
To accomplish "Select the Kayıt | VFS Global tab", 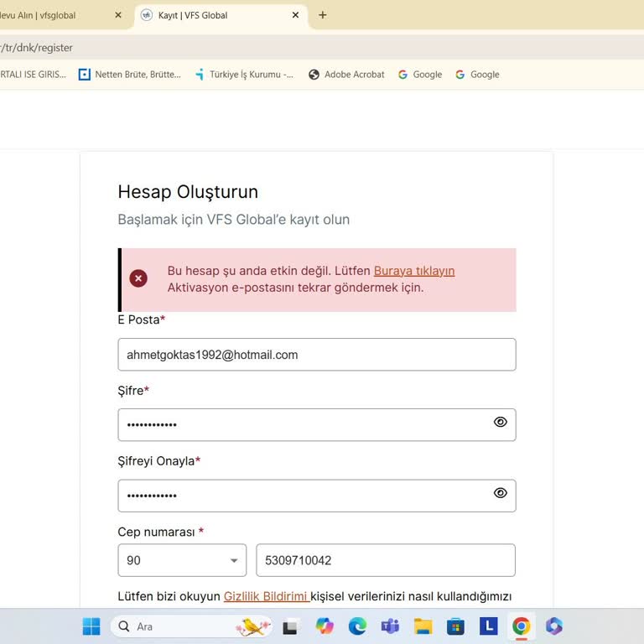I will (221, 15).
